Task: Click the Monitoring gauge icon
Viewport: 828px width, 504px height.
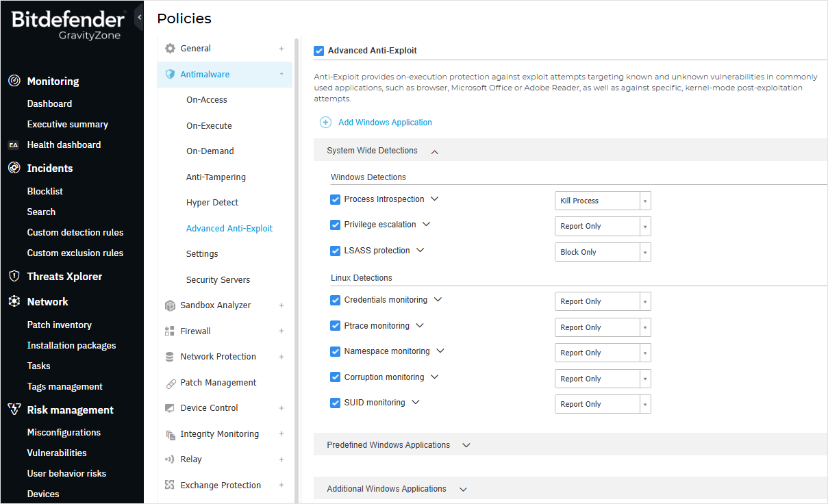Action: [14, 81]
